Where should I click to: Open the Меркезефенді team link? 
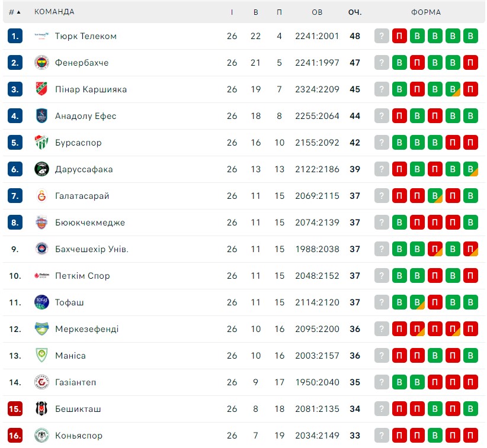click(x=87, y=329)
